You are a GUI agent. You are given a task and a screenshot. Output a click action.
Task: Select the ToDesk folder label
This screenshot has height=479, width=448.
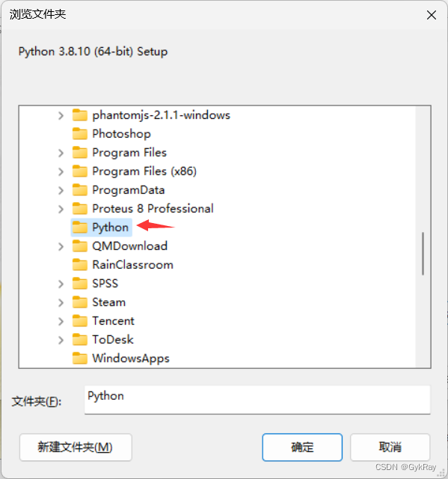tap(113, 340)
